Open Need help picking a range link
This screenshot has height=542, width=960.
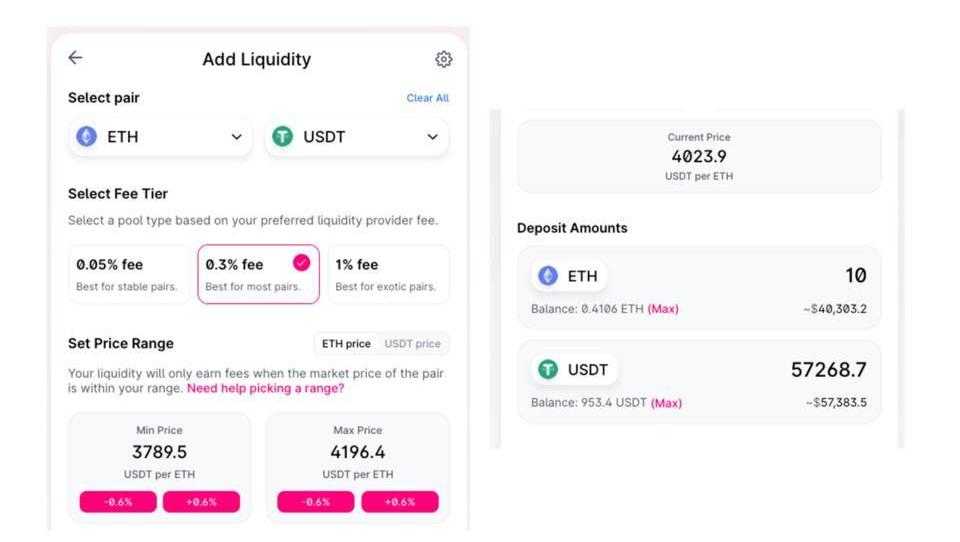pos(265,388)
